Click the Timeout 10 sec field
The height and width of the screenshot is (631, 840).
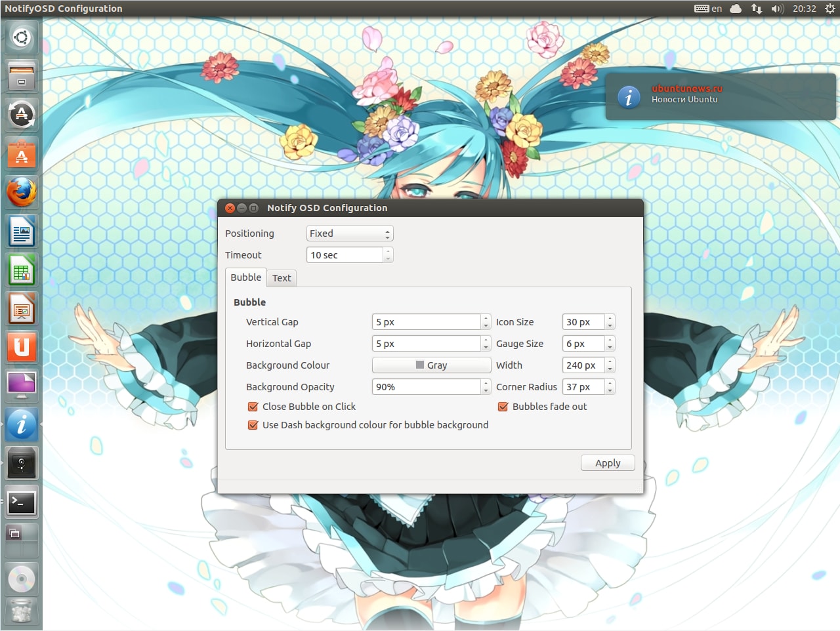point(345,255)
